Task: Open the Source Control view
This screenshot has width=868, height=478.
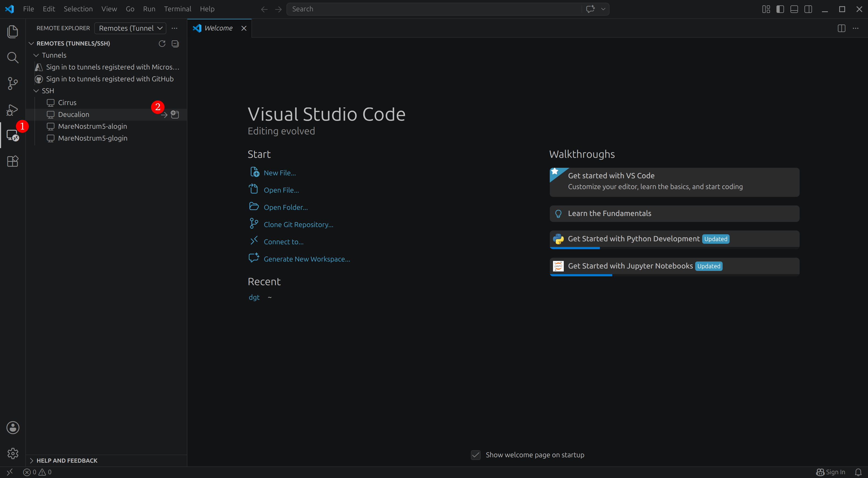Action: (13, 83)
